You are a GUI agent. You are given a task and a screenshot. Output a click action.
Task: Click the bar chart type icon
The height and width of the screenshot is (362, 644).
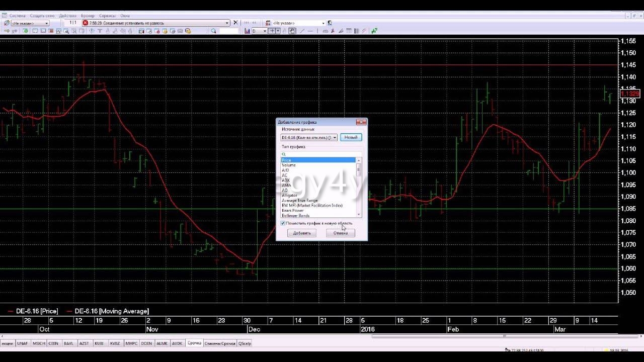pos(248,31)
